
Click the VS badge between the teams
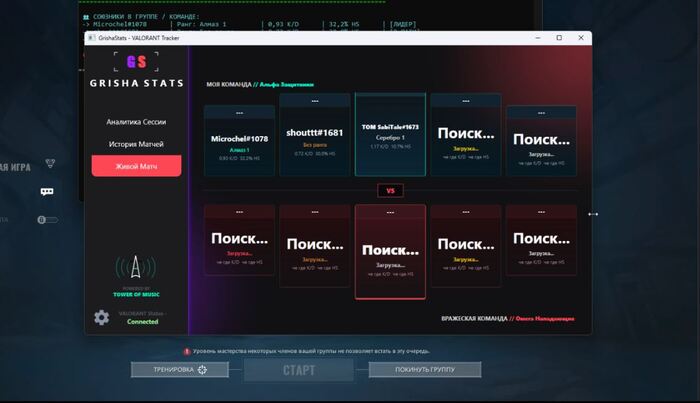point(390,191)
